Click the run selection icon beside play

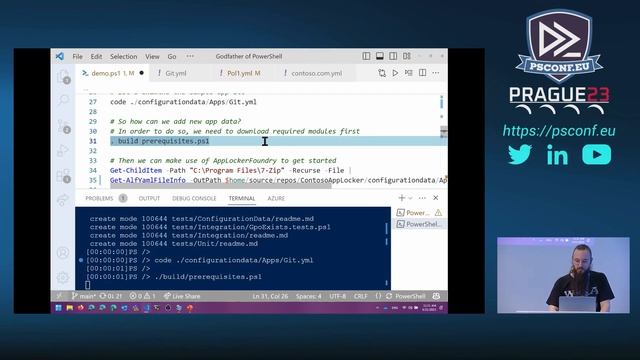(x=409, y=73)
